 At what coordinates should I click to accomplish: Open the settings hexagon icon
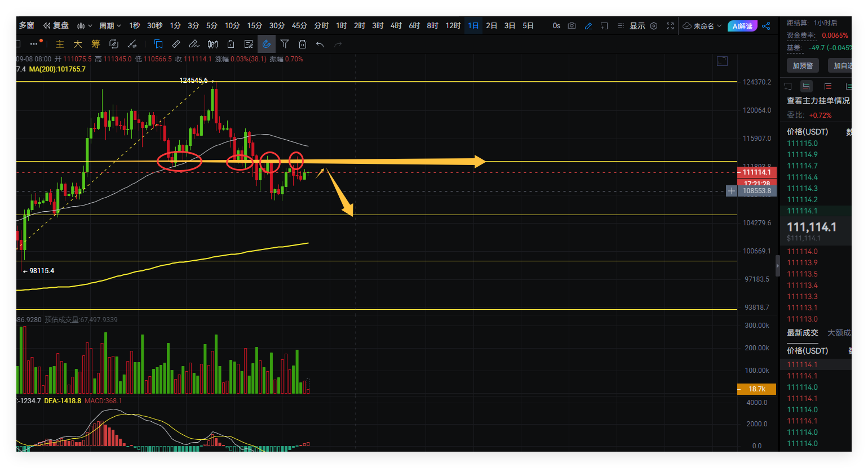tap(654, 26)
